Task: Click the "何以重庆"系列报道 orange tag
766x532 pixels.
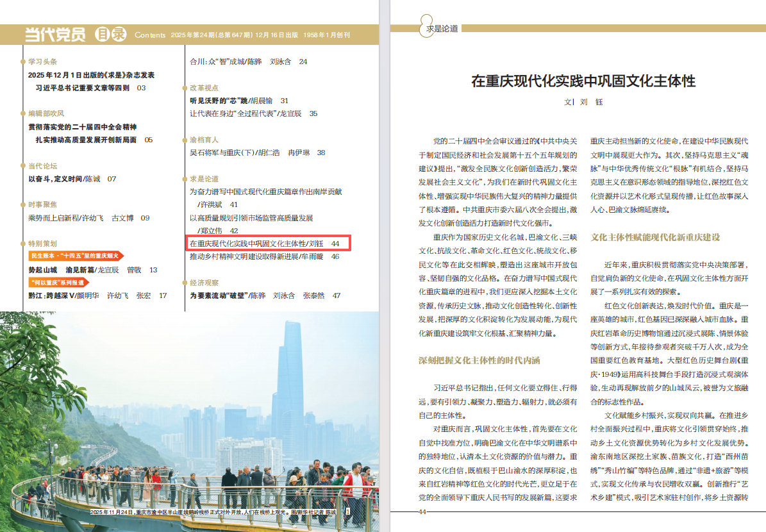Action: coord(58,282)
